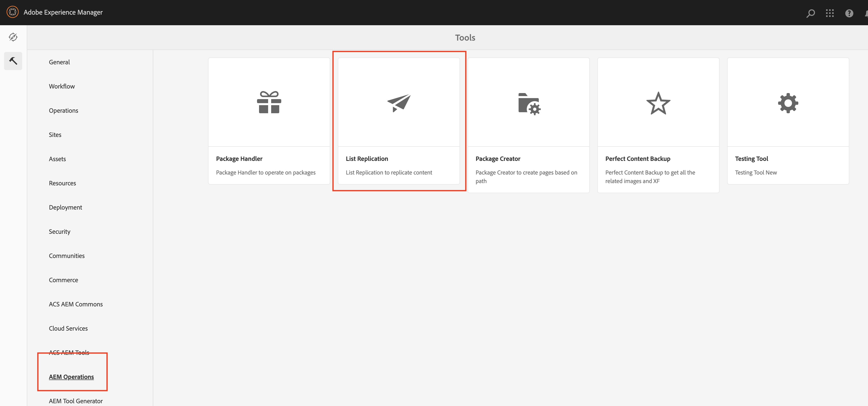Open the AEM Tool Generator entry
Image resolution: width=868 pixels, height=406 pixels.
tap(75, 401)
